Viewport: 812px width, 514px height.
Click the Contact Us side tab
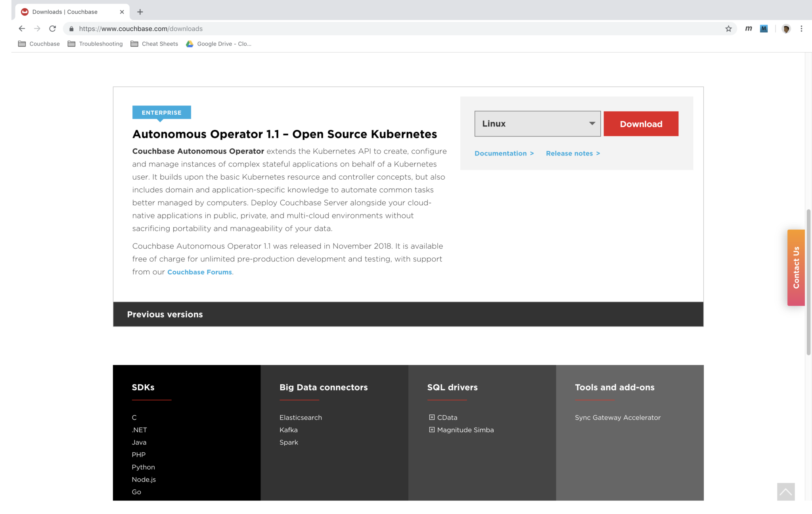(796, 267)
